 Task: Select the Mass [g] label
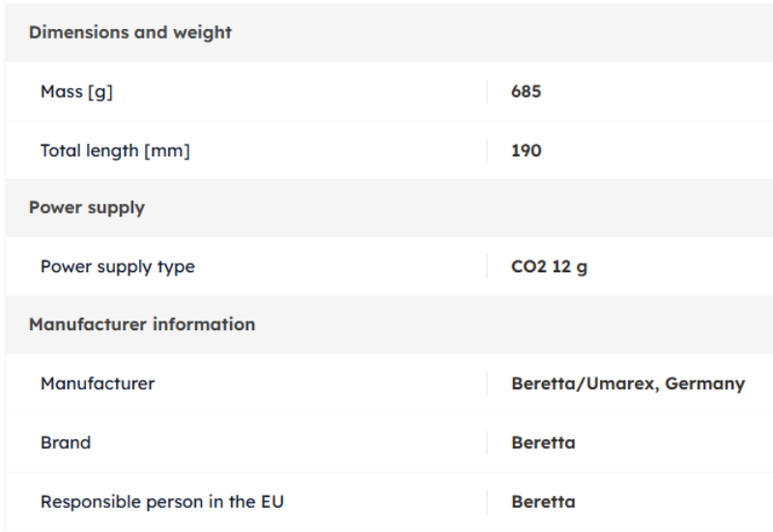click(x=76, y=92)
